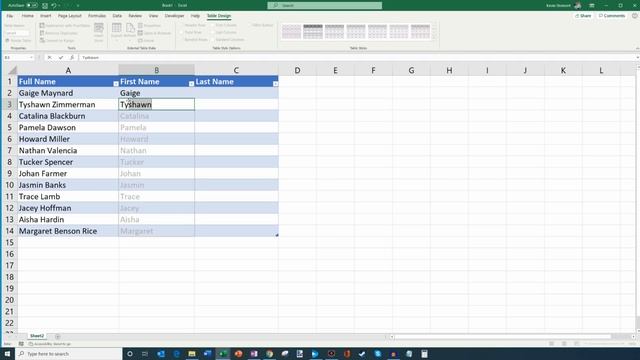The image size is (640, 360).
Task: Open Cortana circle on taskbar
Action: click(130, 353)
